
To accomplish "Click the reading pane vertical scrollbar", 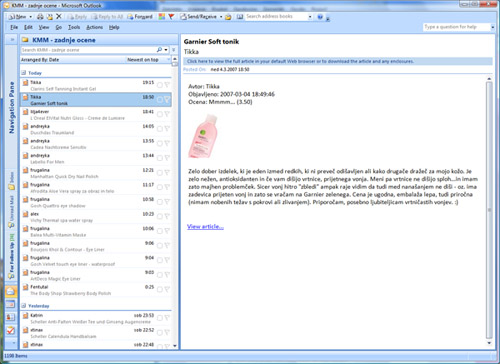I will [x=489, y=210].
